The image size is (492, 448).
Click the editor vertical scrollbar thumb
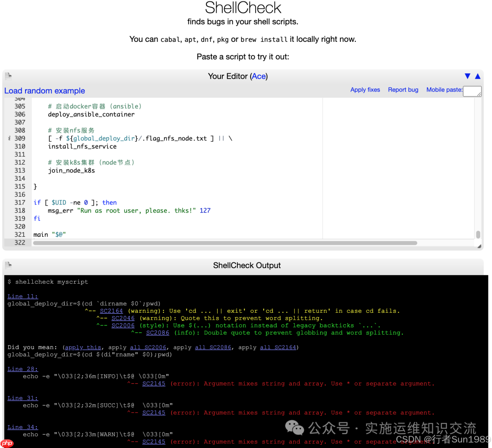coord(478,234)
